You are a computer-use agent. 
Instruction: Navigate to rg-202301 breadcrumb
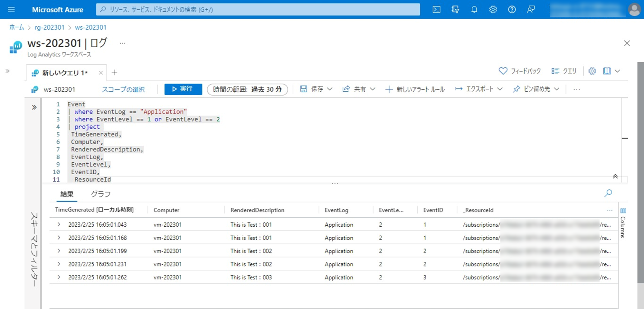coord(50,27)
